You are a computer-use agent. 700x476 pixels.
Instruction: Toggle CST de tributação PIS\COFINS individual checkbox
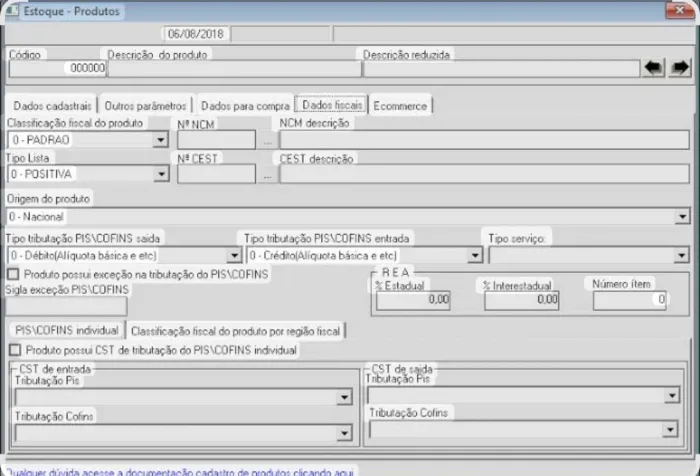coord(13,350)
